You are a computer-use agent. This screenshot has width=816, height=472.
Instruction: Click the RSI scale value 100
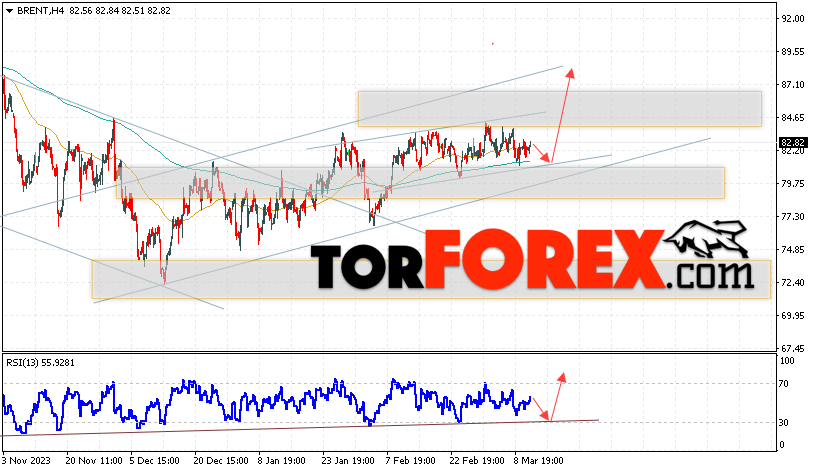pyautogui.click(x=788, y=361)
